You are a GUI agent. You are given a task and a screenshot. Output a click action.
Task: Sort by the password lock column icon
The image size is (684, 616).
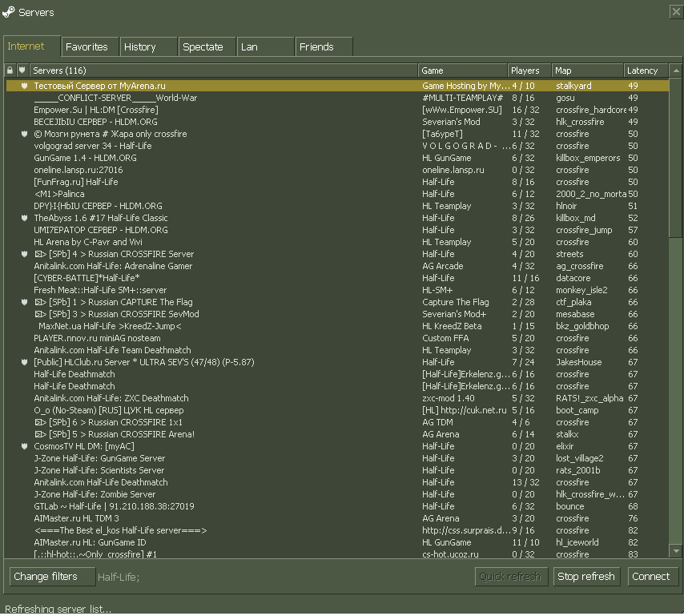pyautogui.click(x=10, y=70)
